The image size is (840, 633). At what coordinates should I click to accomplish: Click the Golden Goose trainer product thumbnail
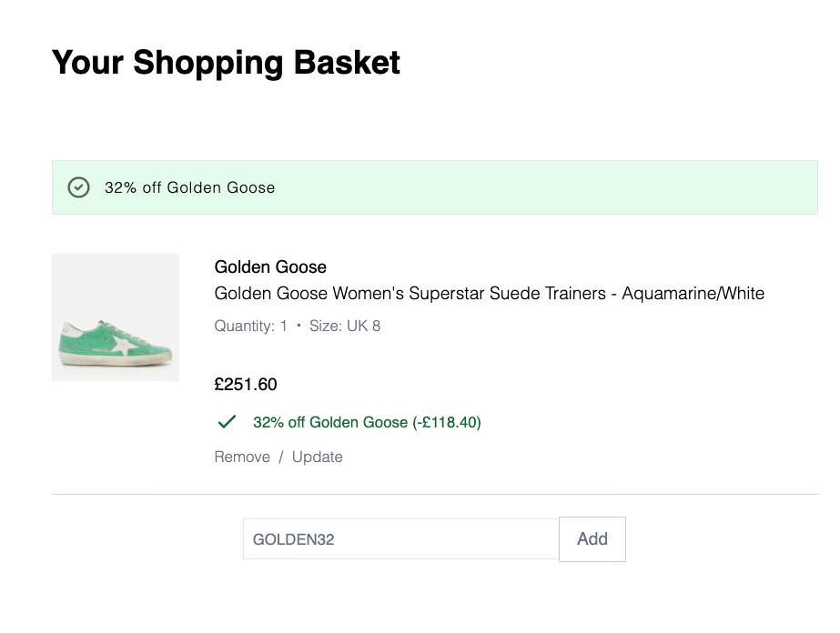pos(115,316)
